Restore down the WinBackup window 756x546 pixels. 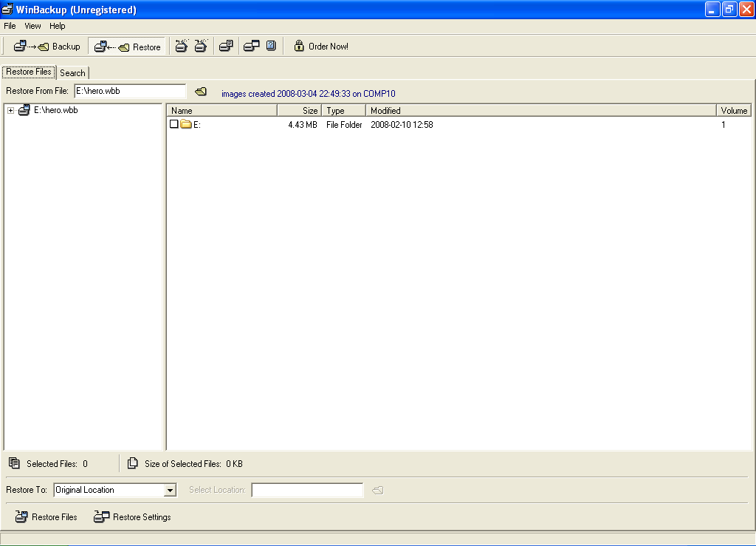pos(729,9)
